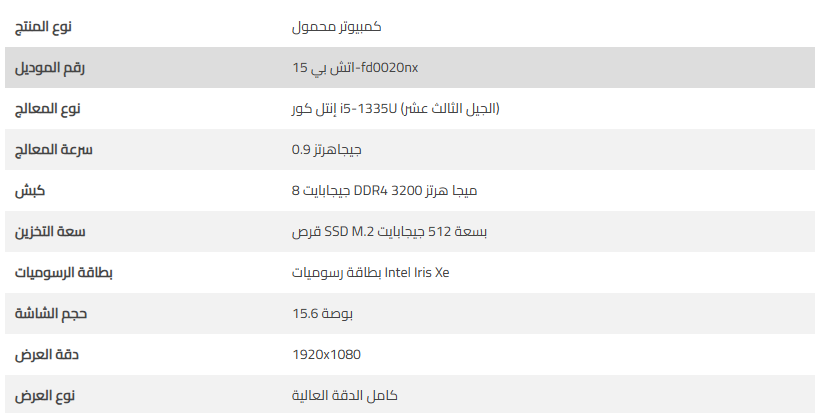Screen dimensions: 815x413
Task: Click the 'بطاقة الرسوميات' row label
Action: point(54,272)
